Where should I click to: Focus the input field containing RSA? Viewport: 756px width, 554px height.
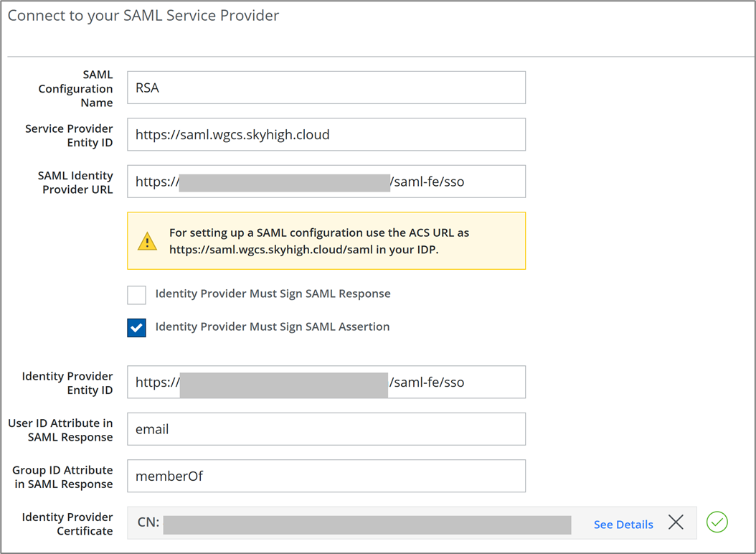(326, 88)
